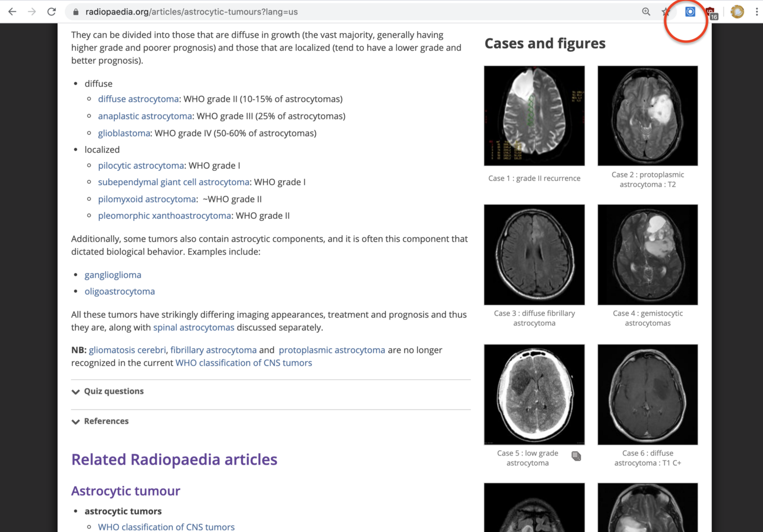Open Case 6 diffuse astrocytoma T1 C+ image
Image resolution: width=763 pixels, height=532 pixels.
[648, 394]
